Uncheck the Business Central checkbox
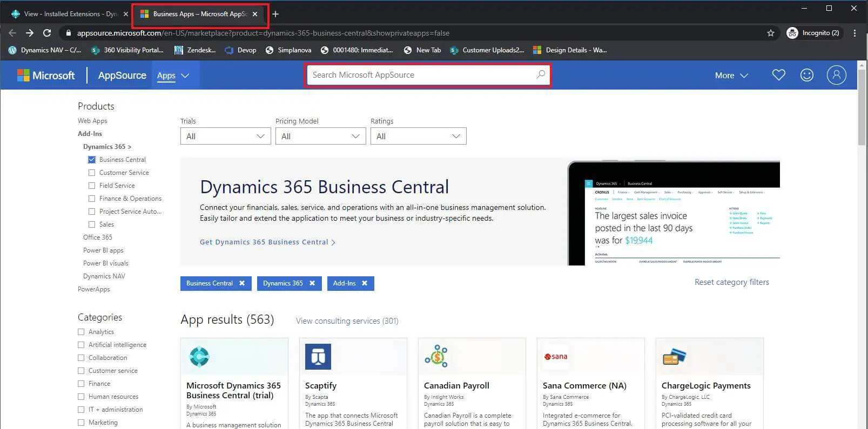 (92, 160)
